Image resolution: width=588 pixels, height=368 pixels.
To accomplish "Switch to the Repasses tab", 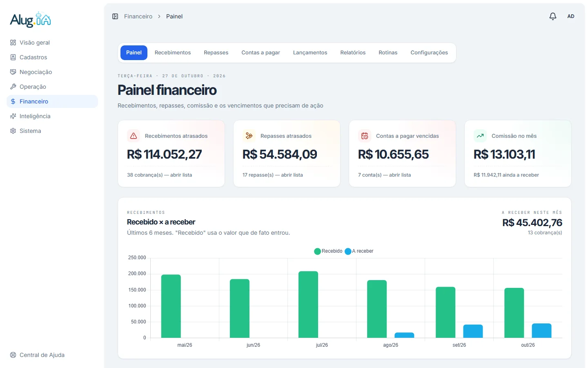I will coord(216,53).
